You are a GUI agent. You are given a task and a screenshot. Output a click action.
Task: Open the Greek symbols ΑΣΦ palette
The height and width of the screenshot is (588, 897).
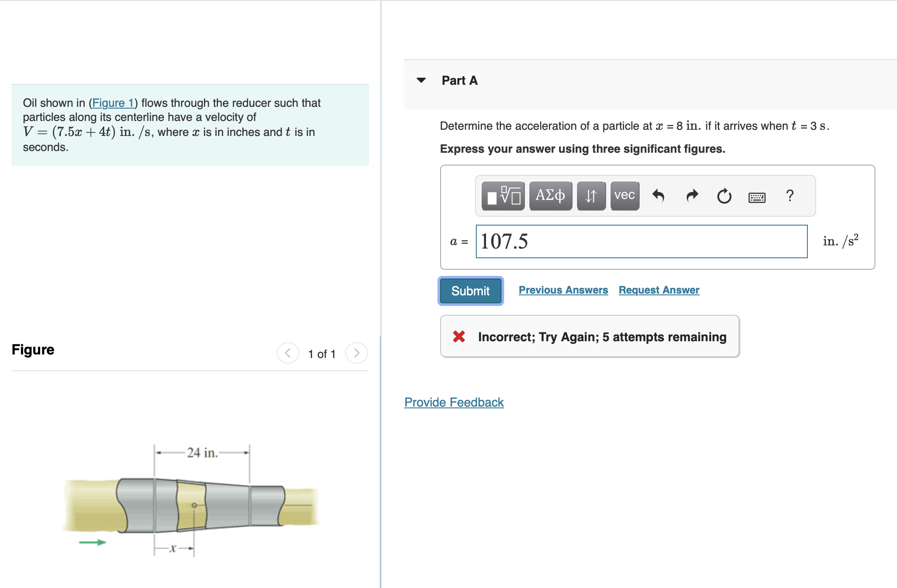pos(550,196)
